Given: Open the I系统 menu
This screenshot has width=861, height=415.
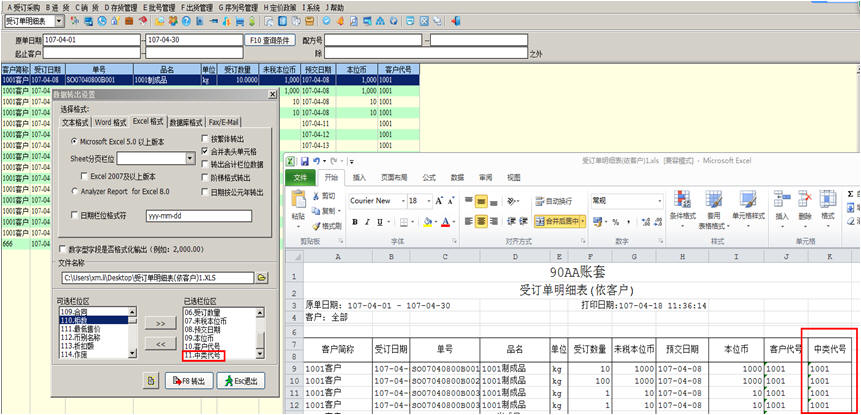Looking at the screenshot, I should click(311, 8).
